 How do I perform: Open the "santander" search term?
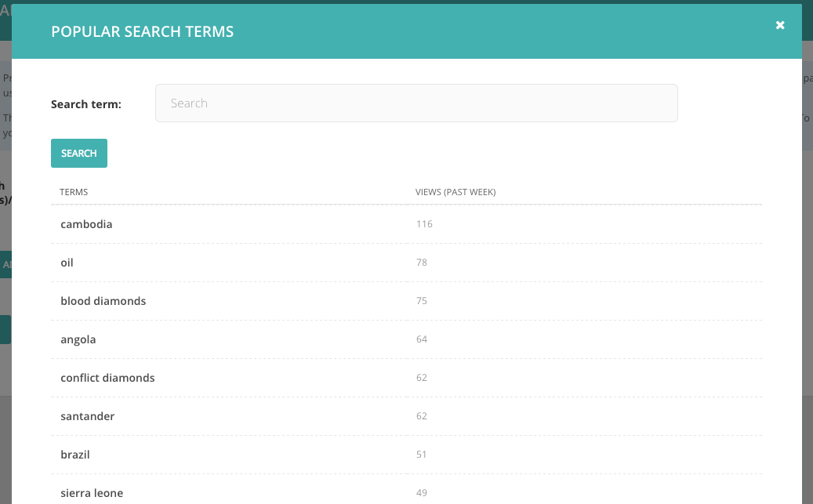87,415
